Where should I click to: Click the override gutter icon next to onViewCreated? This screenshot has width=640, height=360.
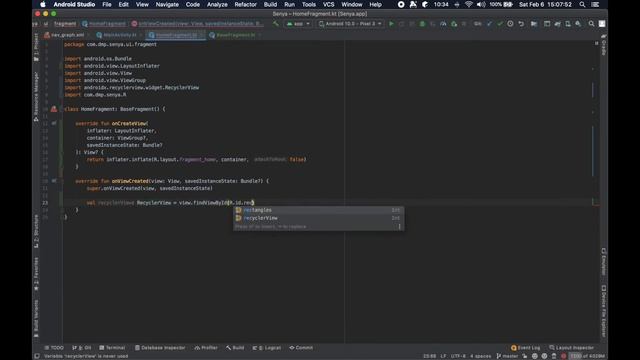[x=54, y=181]
